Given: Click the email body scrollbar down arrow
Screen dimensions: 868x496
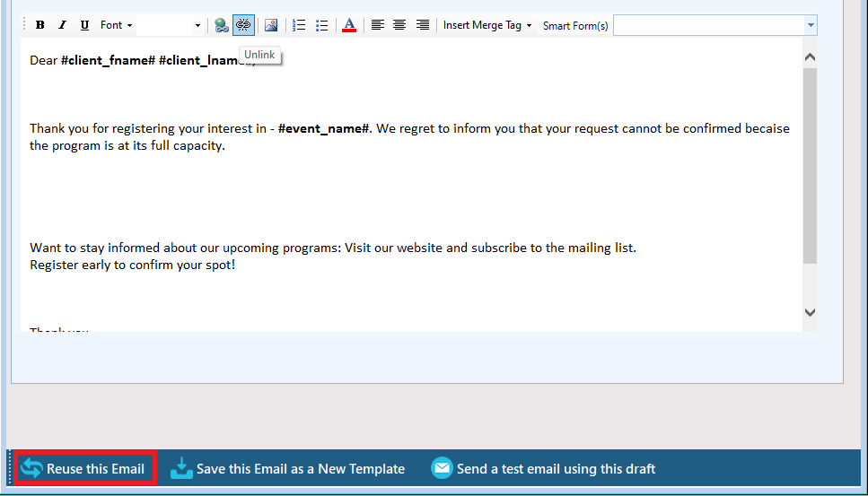Looking at the screenshot, I should tap(810, 312).
